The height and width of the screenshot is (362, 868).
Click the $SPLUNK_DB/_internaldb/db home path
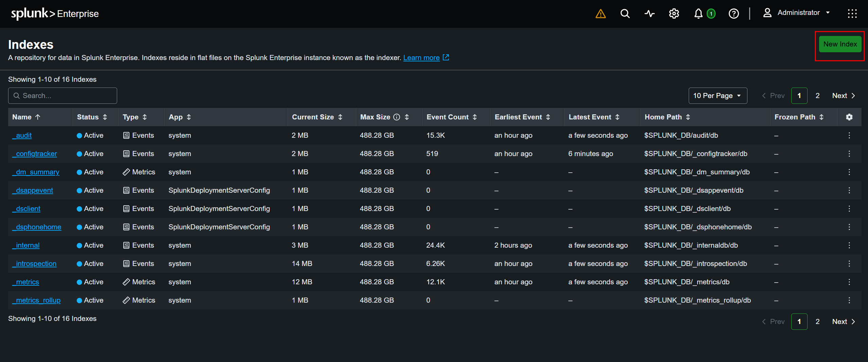(x=691, y=245)
